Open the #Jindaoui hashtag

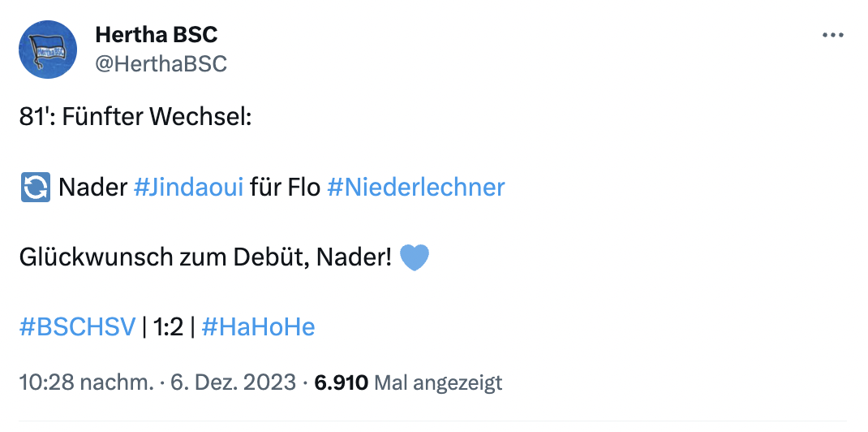pyautogui.click(x=188, y=188)
